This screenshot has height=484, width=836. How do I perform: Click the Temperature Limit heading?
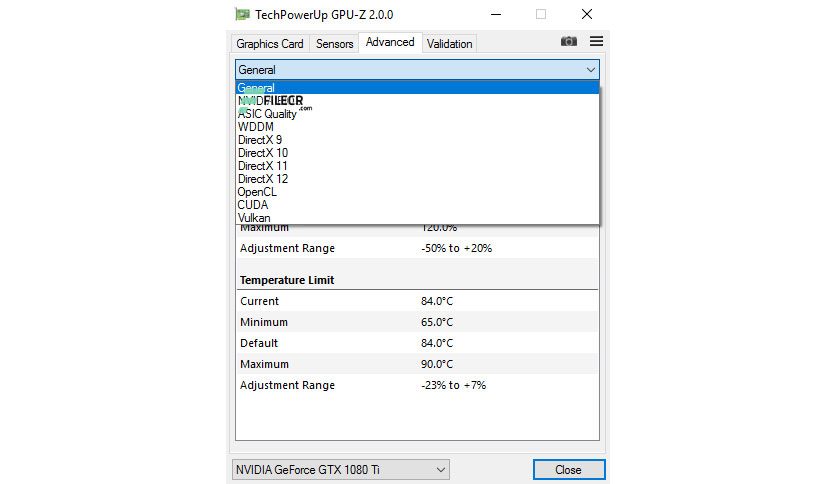(287, 280)
